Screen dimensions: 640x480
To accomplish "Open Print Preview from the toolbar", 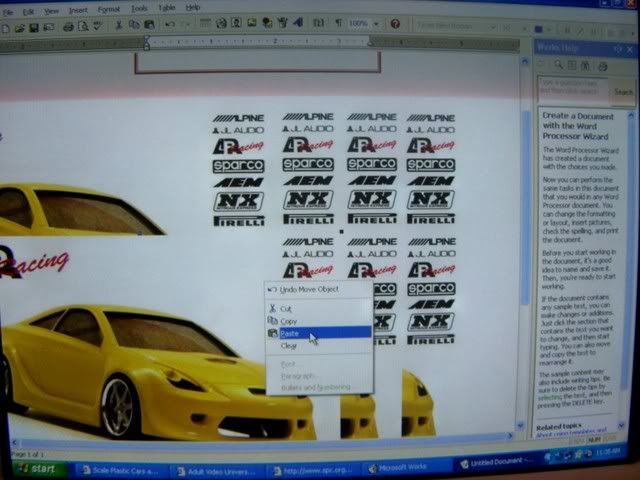I will pos(83,26).
